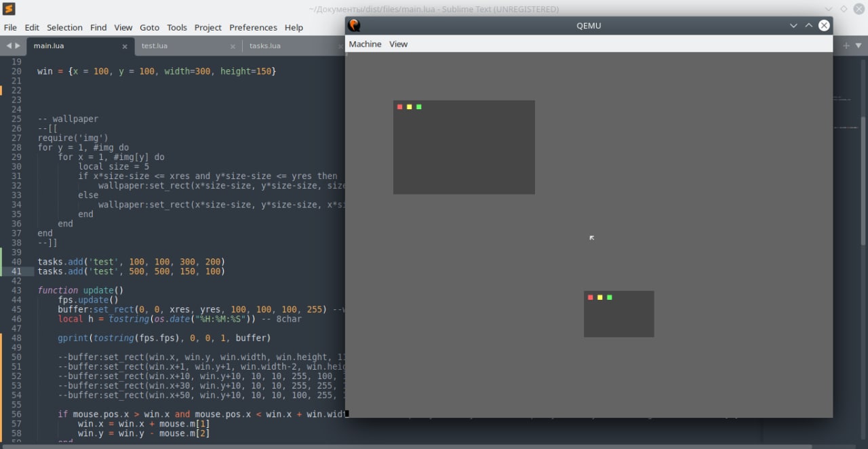Open the tab list dropdown triangle in Sublime
The image size is (868, 449).
click(859, 46)
